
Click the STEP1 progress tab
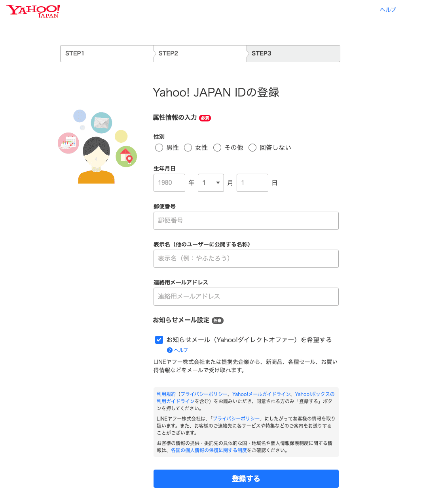point(106,53)
